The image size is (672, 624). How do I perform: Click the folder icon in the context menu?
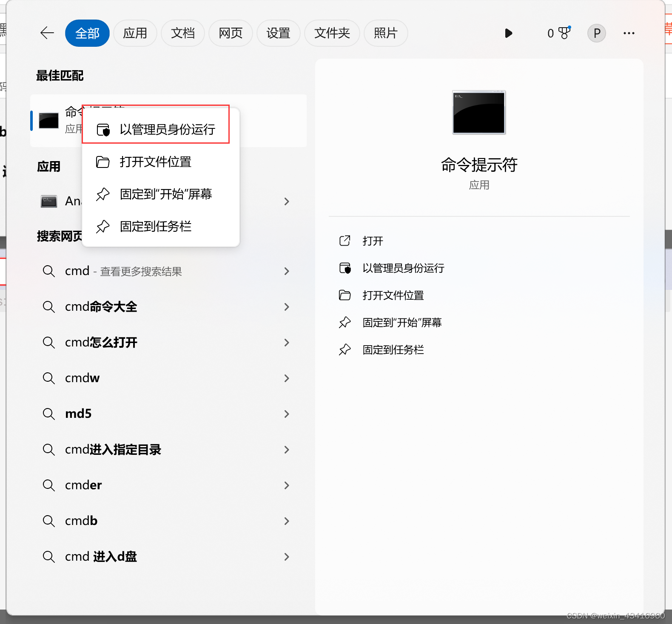(x=103, y=162)
